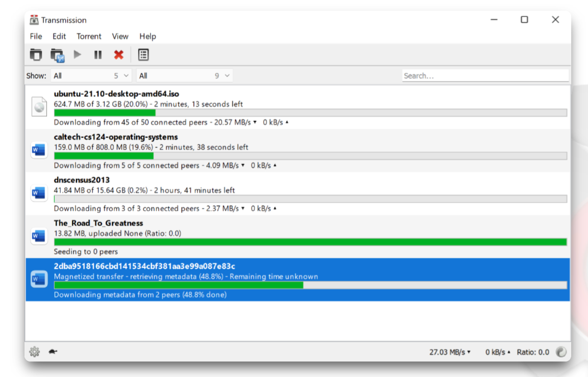Toggle turtle alternative speed limits
Viewport: 588px width, 377px height.
coord(53,352)
